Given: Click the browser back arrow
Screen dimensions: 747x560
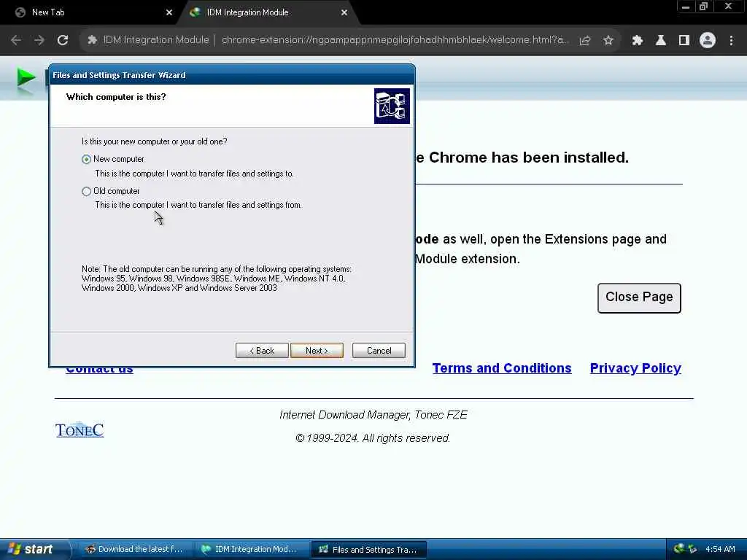Looking at the screenshot, I should coord(16,40).
